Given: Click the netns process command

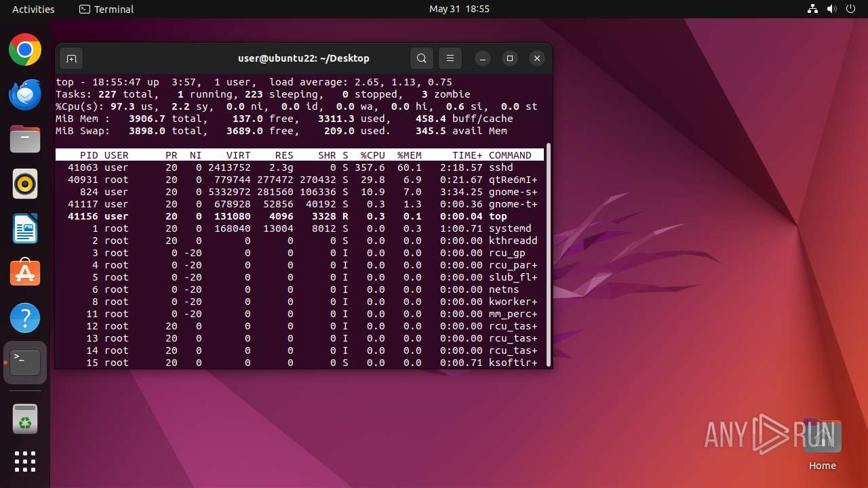Looking at the screenshot, I should [x=504, y=289].
